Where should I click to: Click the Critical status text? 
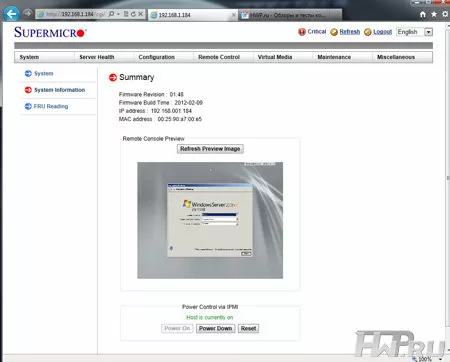tap(317, 32)
